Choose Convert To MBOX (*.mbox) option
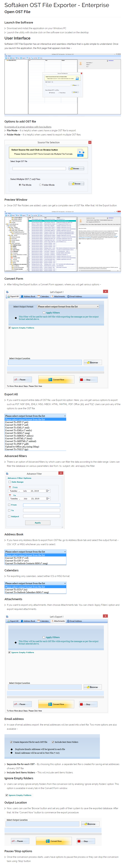 tap(19, 436)
